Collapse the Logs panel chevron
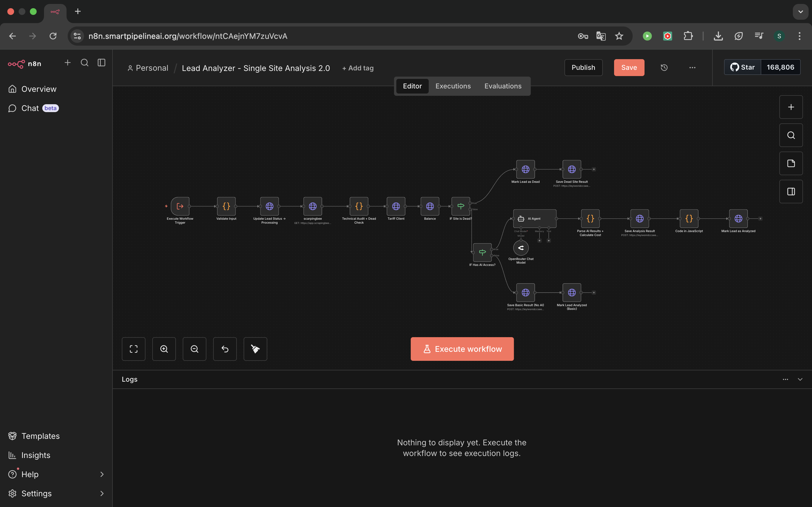The height and width of the screenshot is (507, 812). (x=800, y=379)
